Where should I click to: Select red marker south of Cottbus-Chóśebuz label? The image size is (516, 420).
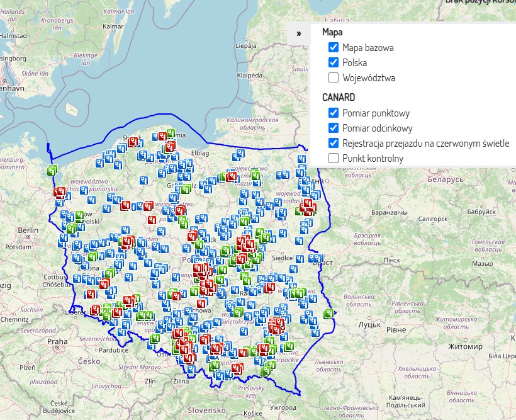(x=90, y=295)
